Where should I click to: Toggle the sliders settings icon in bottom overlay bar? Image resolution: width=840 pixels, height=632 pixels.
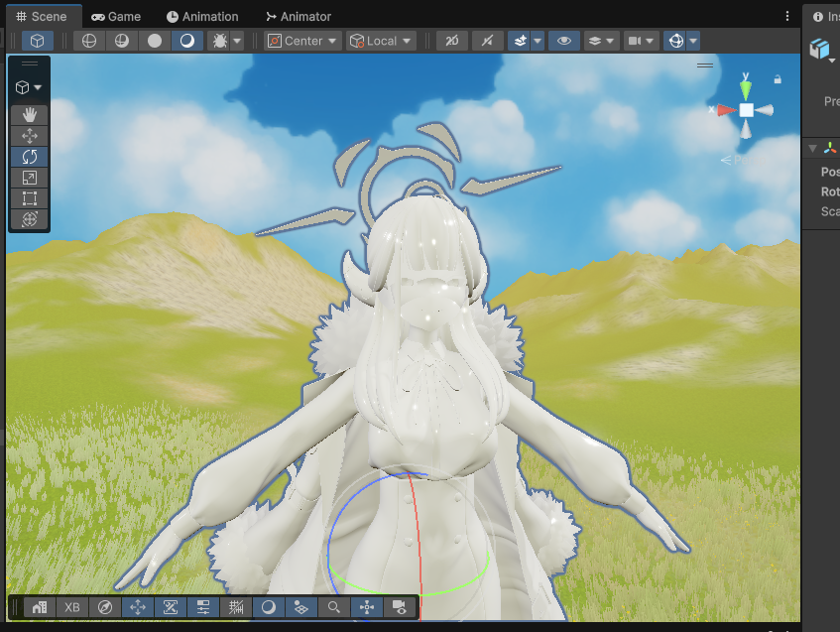(x=203, y=607)
